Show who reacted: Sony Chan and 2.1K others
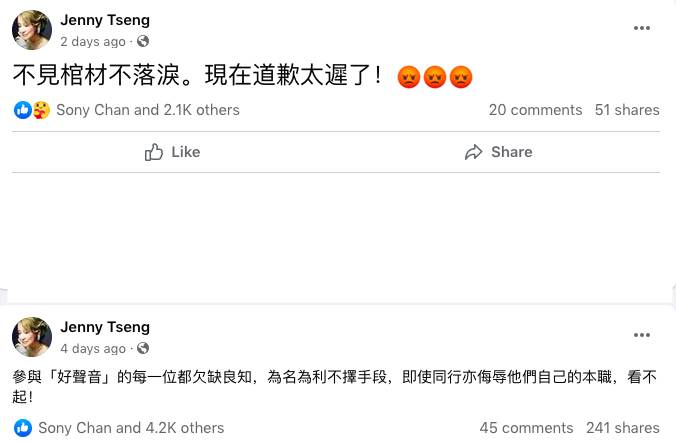The image size is (676, 444). coord(148,110)
